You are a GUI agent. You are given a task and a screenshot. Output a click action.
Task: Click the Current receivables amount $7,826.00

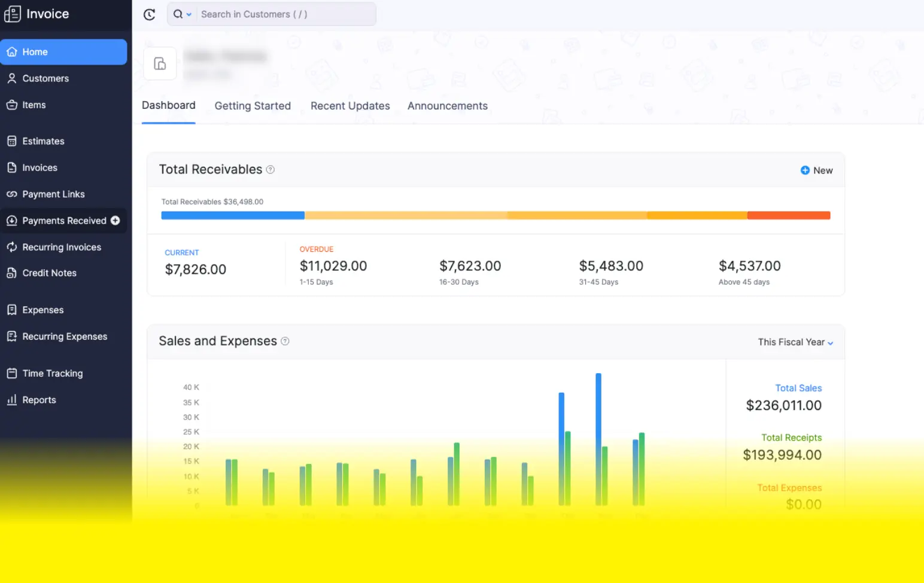(195, 270)
